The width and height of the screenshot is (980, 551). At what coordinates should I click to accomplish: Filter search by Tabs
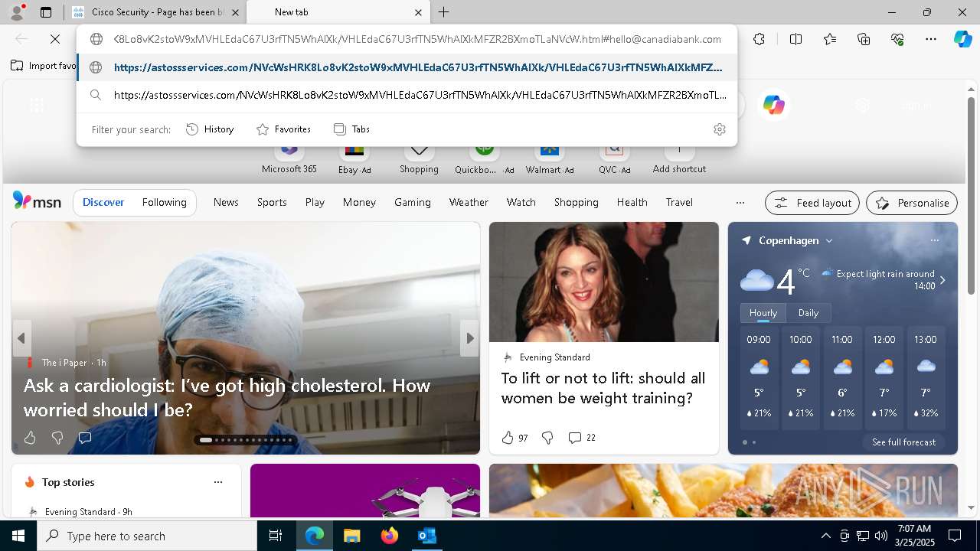pos(352,129)
